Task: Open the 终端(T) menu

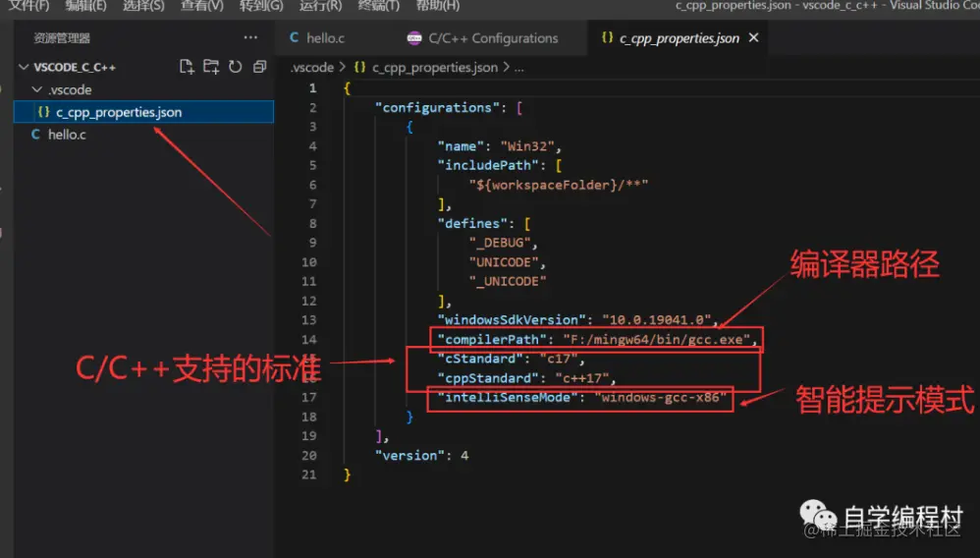Action: [x=378, y=6]
